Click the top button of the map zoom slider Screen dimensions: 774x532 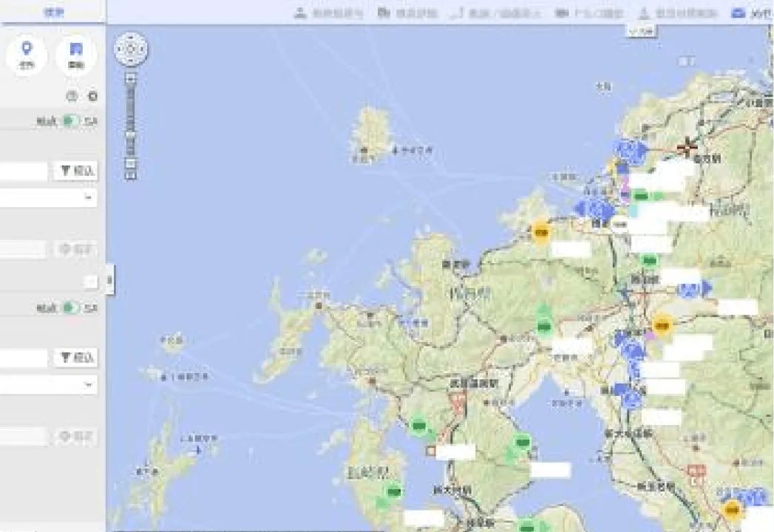[x=131, y=77]
